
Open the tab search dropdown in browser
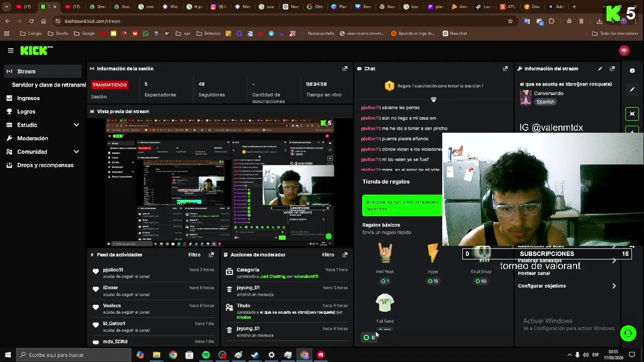coord(7,7)
